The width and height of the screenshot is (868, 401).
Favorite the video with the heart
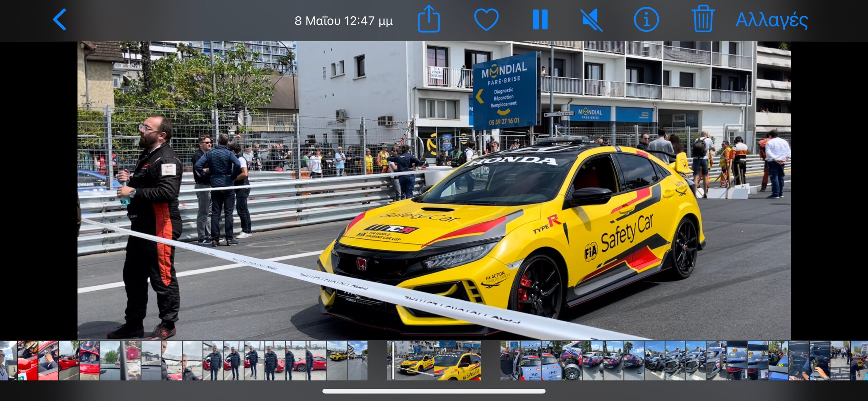click(x=486, y=20)
